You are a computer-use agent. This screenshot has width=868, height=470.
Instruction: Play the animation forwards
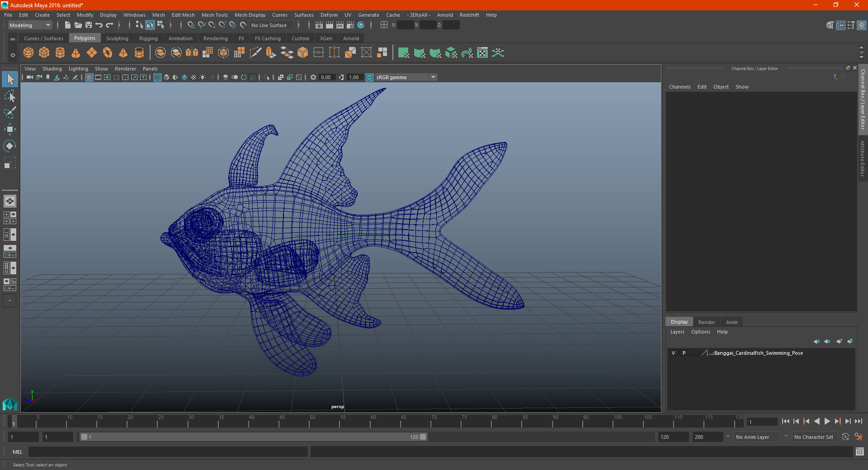(x=827, y=421)
